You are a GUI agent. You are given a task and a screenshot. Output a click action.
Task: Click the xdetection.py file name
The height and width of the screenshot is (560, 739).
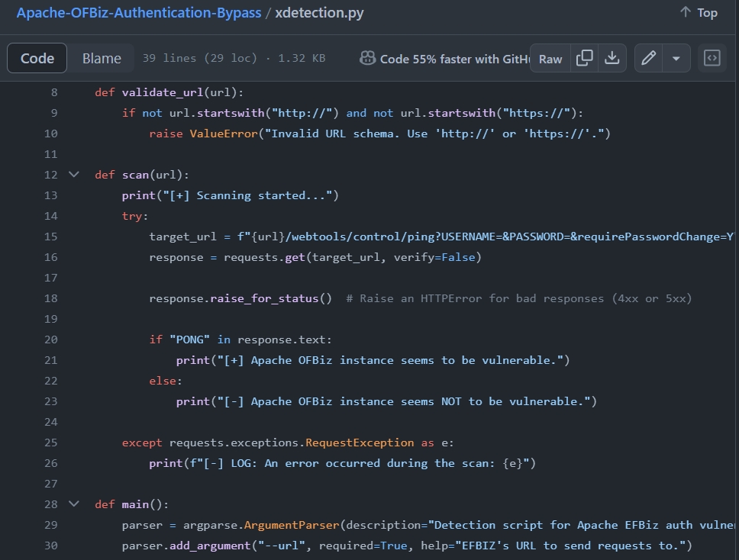319,13
